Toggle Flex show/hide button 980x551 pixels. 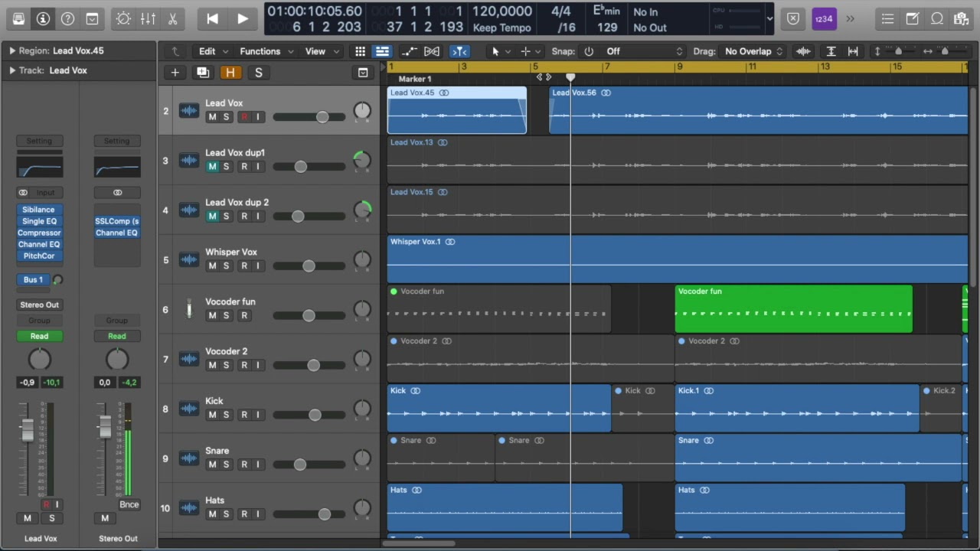[432, 51]
